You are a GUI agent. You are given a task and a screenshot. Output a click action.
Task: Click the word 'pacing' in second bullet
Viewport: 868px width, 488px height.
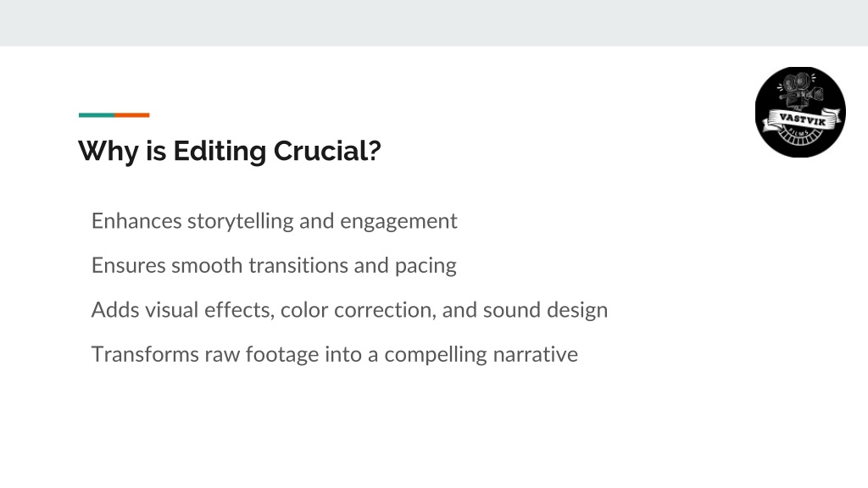(426, 266)
